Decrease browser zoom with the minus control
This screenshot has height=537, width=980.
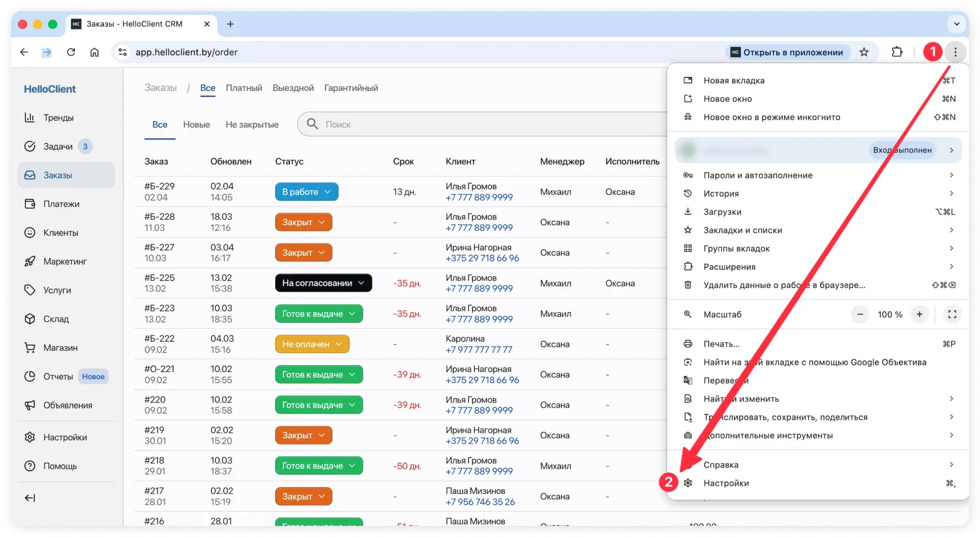tap(860, 314)
